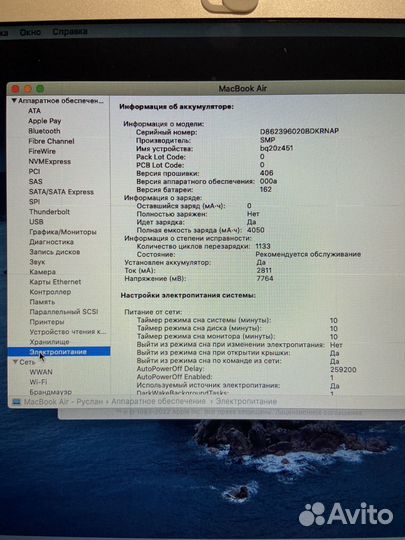Click the AutoPowerOff Delay value 259200
The height and width of the screenshot is (540, 405).
(343, 370)
